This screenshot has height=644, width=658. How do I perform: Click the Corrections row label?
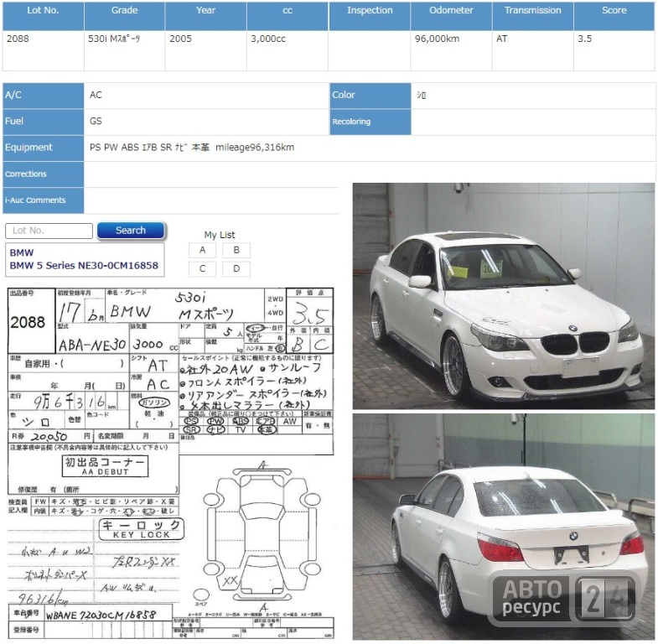pos(44,174)
